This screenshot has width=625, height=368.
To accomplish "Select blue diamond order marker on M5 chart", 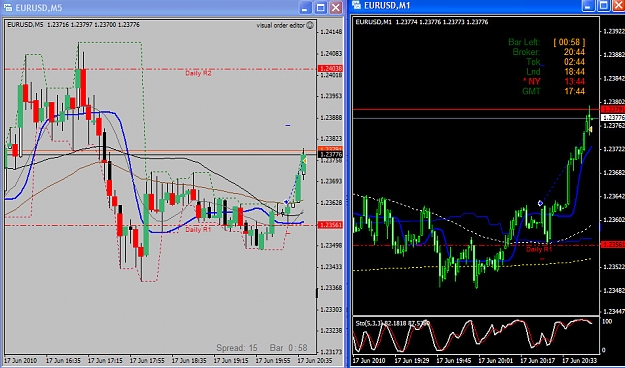I will 286,202.
